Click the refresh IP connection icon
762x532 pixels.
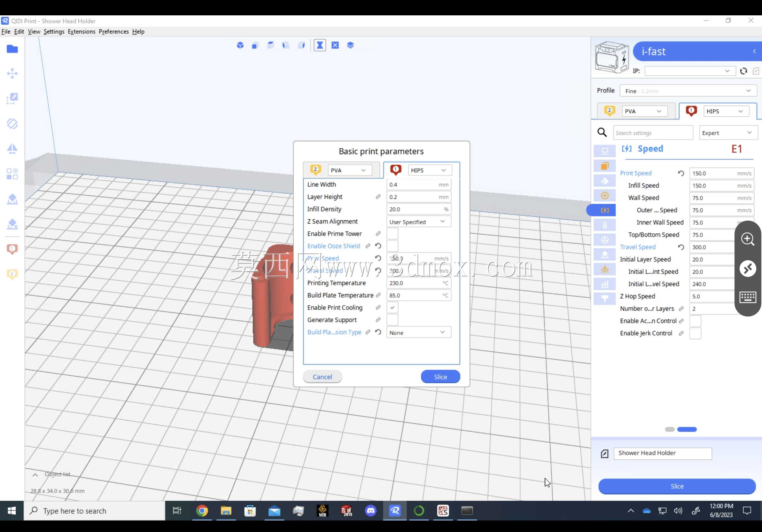tap(743, 71)
